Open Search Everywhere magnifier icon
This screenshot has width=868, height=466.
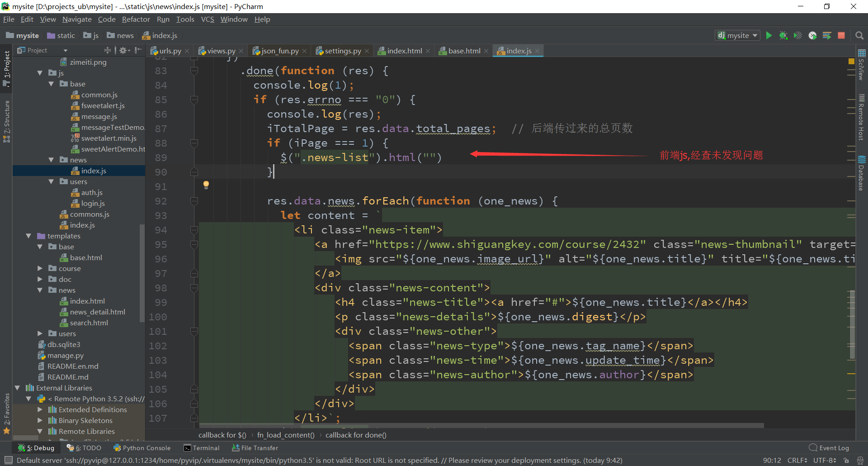point(859,35)
